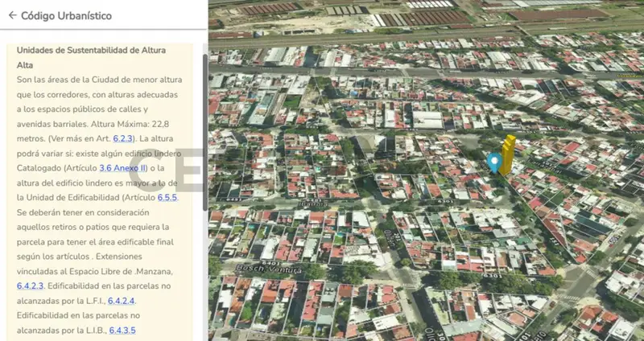Open the 6.4.3.5 article link
The image size is (644, 341).
click(122, 331)
